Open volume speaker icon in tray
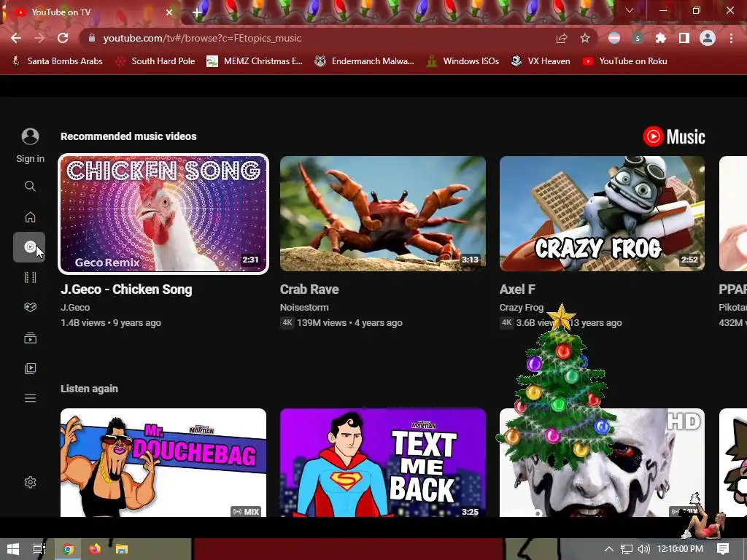 [x=643, y=549]
